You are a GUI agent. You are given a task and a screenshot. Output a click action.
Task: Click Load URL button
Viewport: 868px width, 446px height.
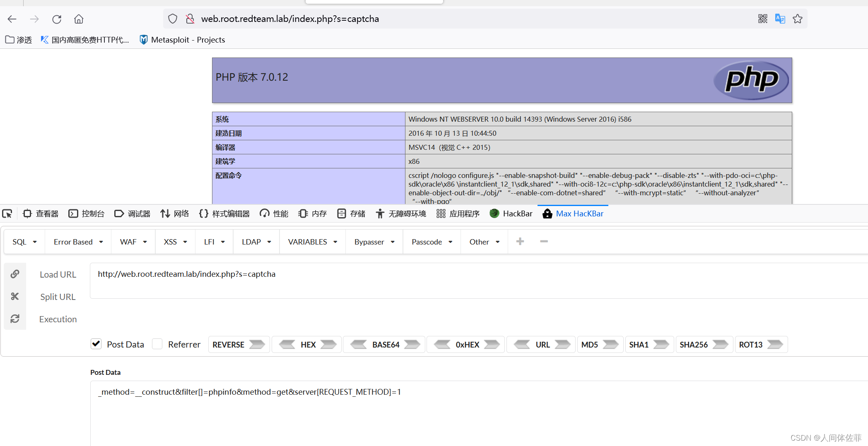[58, 274]
